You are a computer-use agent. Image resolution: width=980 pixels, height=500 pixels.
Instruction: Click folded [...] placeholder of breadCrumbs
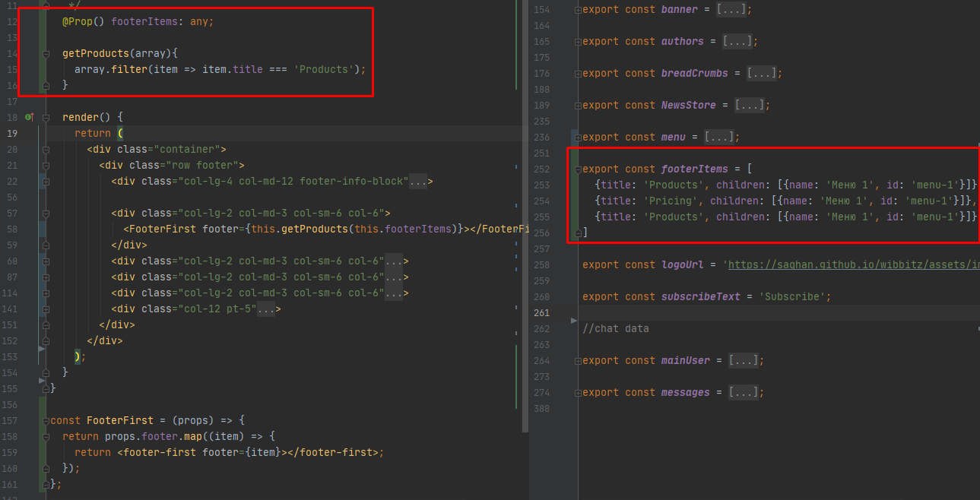762,74
